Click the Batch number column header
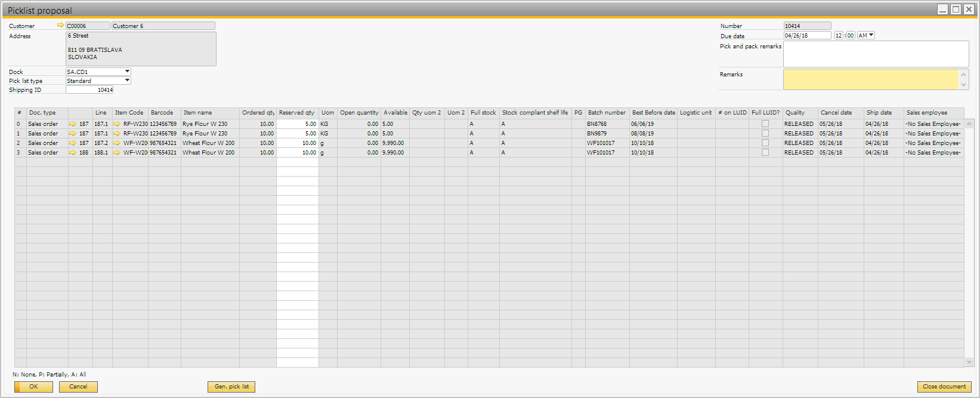This screenshot has height=398, width=980. click(607, 113)
